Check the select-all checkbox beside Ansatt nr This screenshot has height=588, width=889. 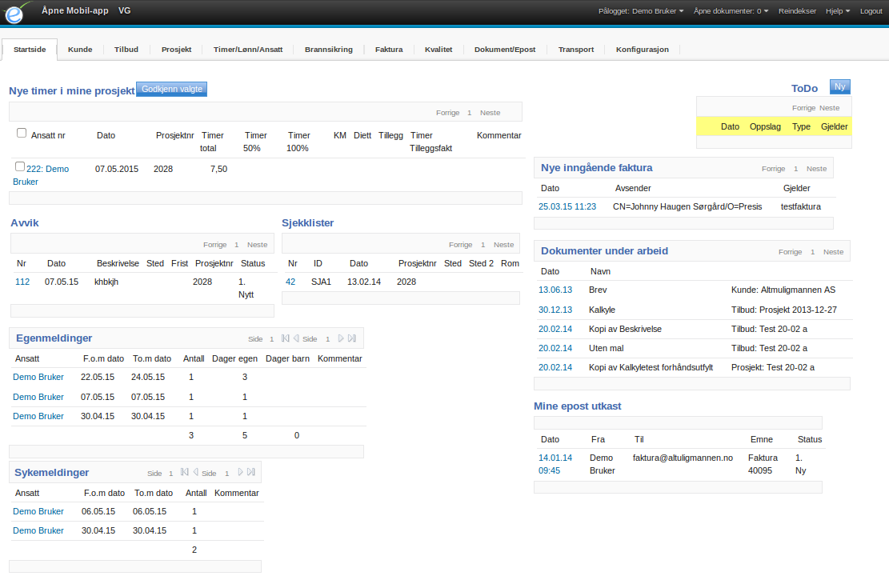22,134
